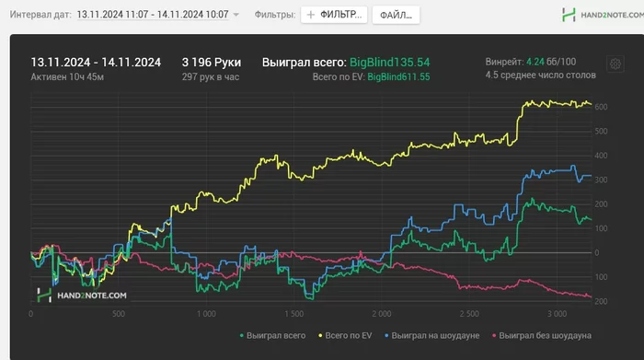
Task: Click the Hand2Note logo in header
Action: [603, 15]
